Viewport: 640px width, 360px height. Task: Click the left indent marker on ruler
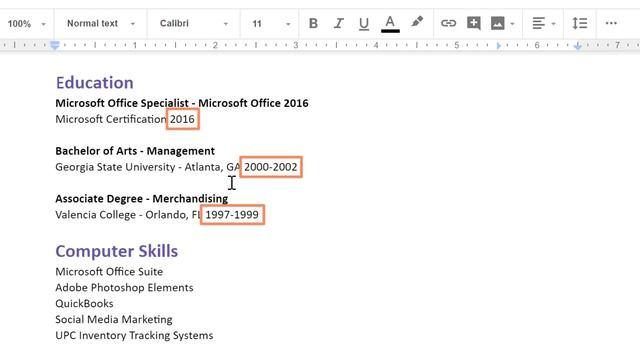click(55, 45)
